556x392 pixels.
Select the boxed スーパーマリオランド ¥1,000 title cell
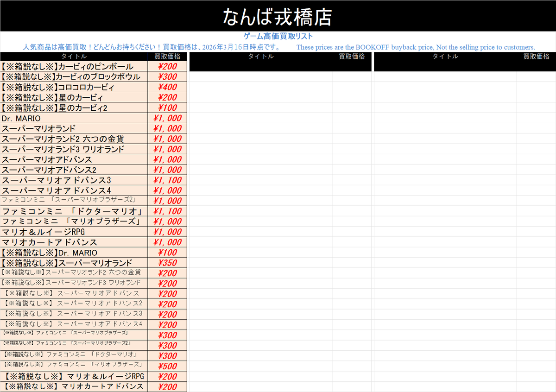tap(74, 128)
